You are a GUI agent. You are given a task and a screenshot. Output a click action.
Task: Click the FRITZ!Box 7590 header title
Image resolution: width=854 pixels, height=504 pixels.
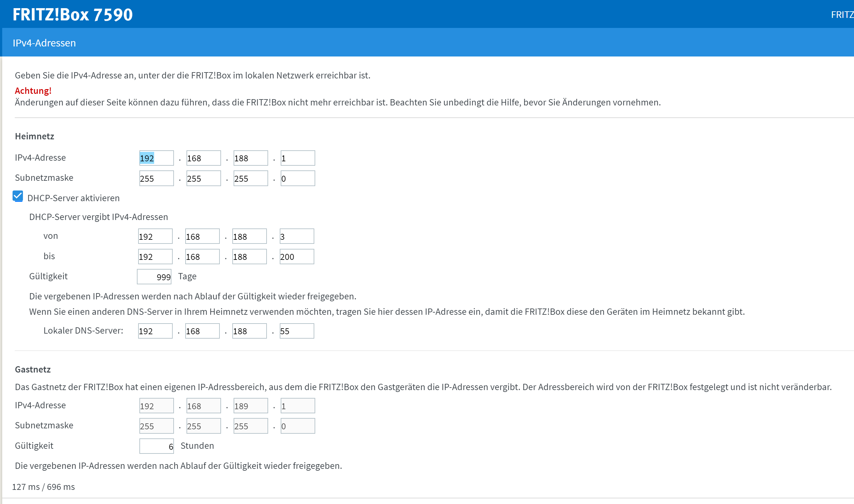pyautogui.click(x=72, y=15)
